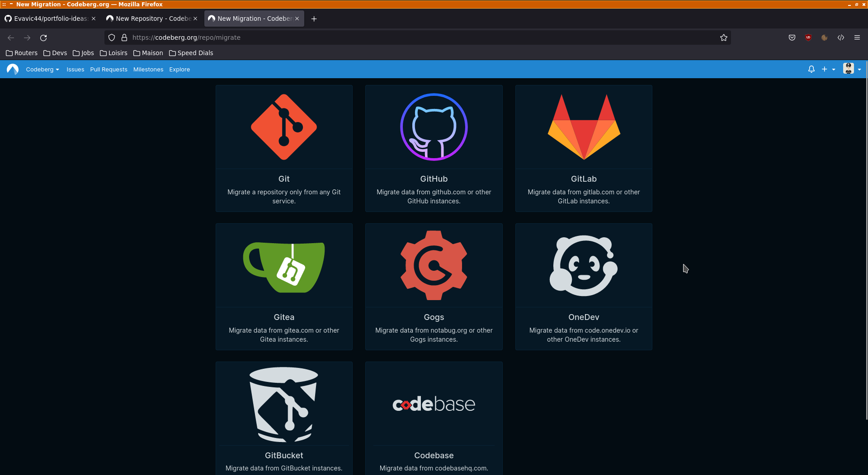Screen dimensions: 868x475
Task: Click the Codebase card title
Action: coord(434,456)
